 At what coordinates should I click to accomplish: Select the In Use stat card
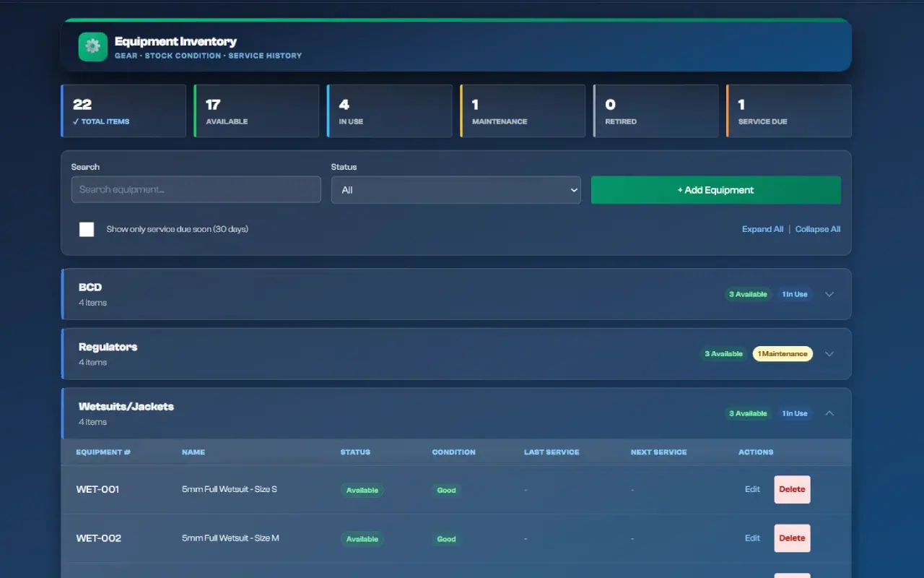390,111
